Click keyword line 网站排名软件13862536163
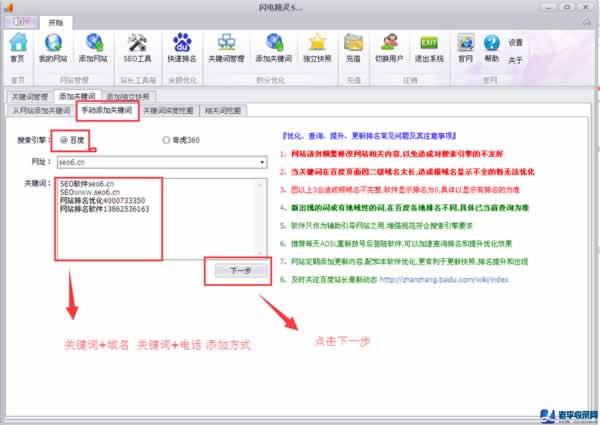This screenshot has height=425, width=600. (104, 209)
